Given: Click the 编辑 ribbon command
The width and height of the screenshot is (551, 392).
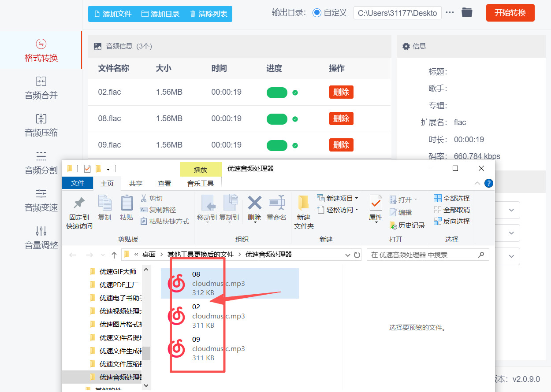Looking at the screenshot, I should [x=401, y=212].
